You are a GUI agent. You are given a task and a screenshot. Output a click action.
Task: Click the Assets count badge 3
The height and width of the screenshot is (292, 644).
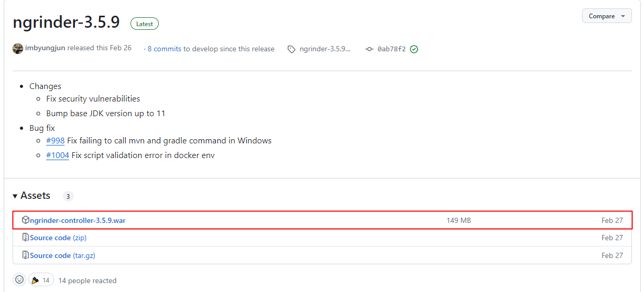click(x=68, y=197)
